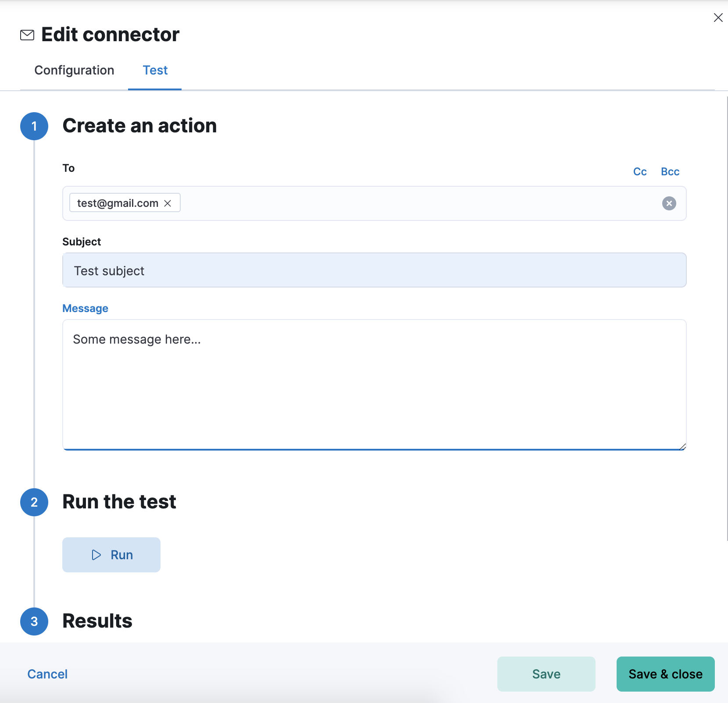Click the step 2 circle badge
The width and height of the screenshot is (728, 703).
coord(34,502)
